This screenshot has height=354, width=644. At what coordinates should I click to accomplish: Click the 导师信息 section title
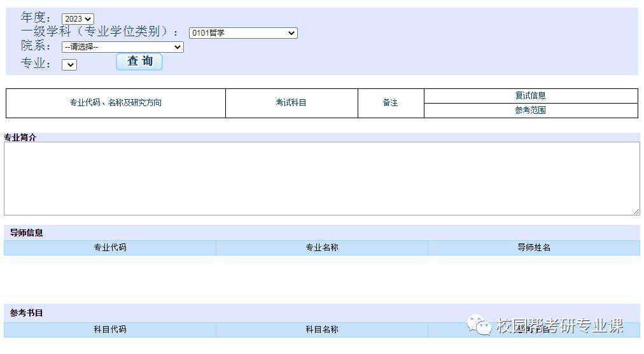27,233
